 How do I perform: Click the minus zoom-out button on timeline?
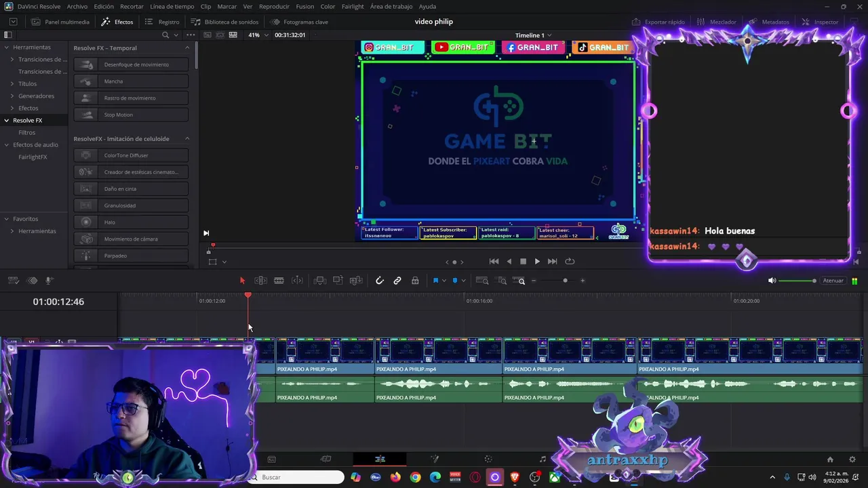click(534, 281)
